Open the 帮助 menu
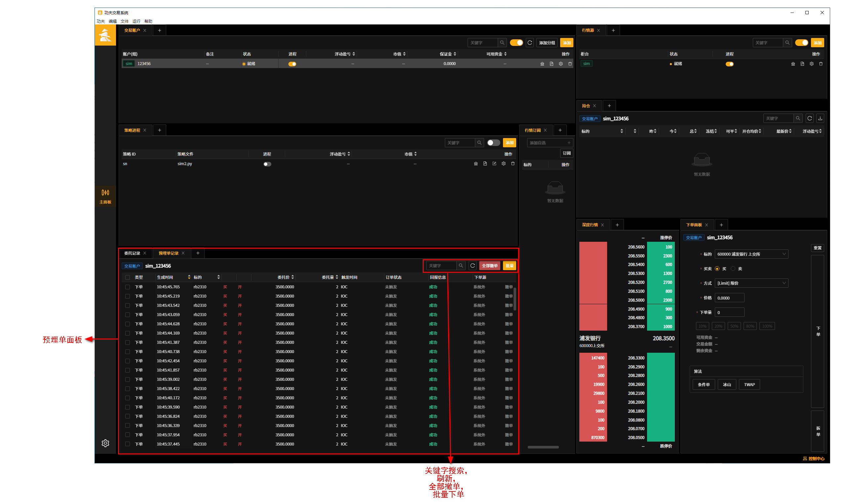 click(148, 21)
